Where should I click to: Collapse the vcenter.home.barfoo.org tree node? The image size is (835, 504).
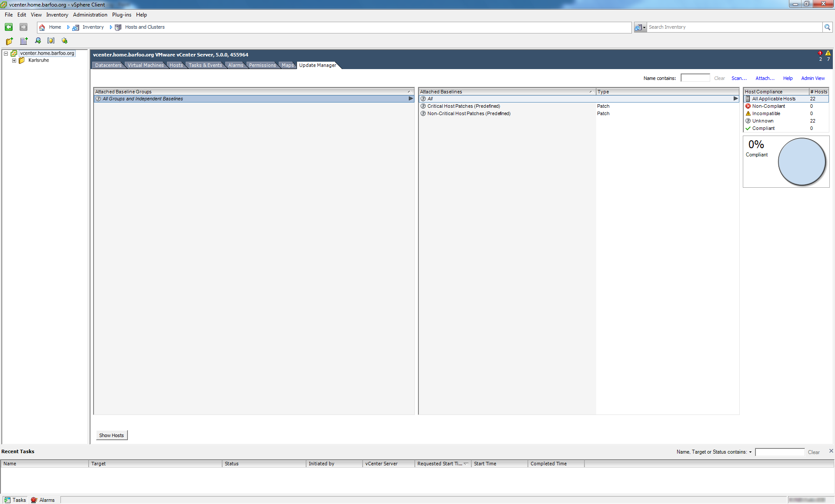6,53
